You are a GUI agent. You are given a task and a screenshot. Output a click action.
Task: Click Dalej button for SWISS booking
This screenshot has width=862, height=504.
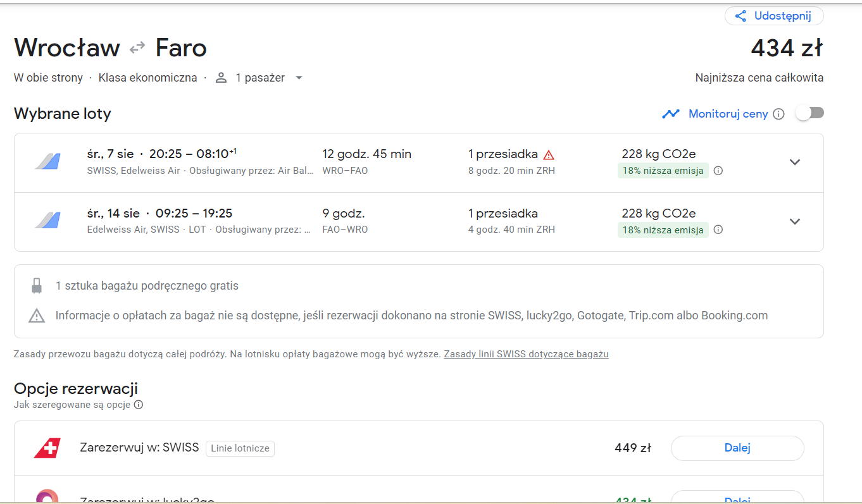click(x=737, y=448)
